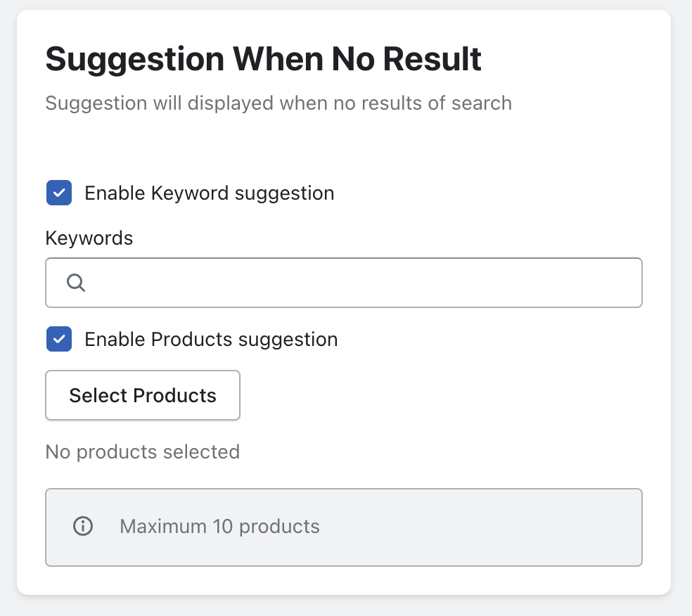692x616 pixels.
Task: Uncheck the Enable Keyword suggestion checkbox
Action: pyautogui.click(x=59, y=193)
